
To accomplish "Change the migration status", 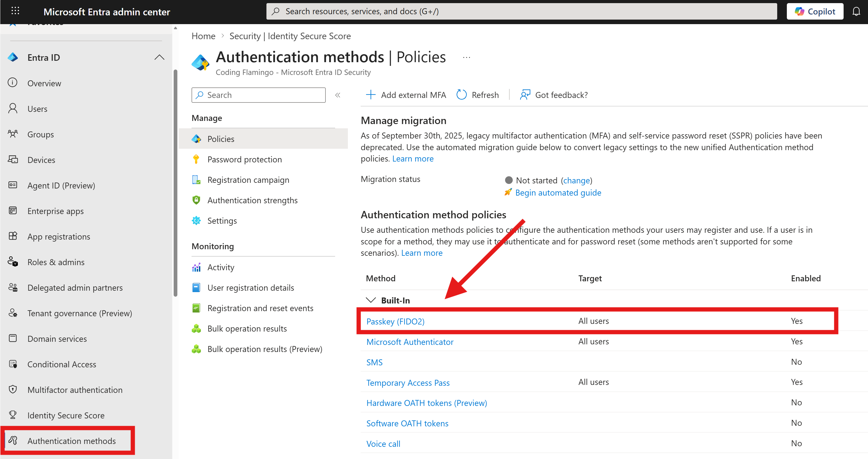I will click(x=577, y=180).
